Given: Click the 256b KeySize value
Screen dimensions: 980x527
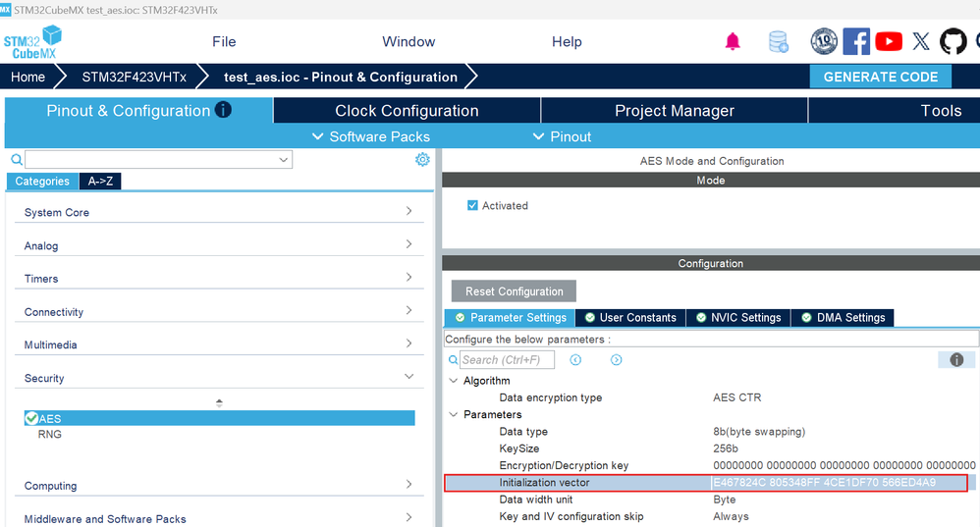Looking at the screenshot, I should 725,448.
